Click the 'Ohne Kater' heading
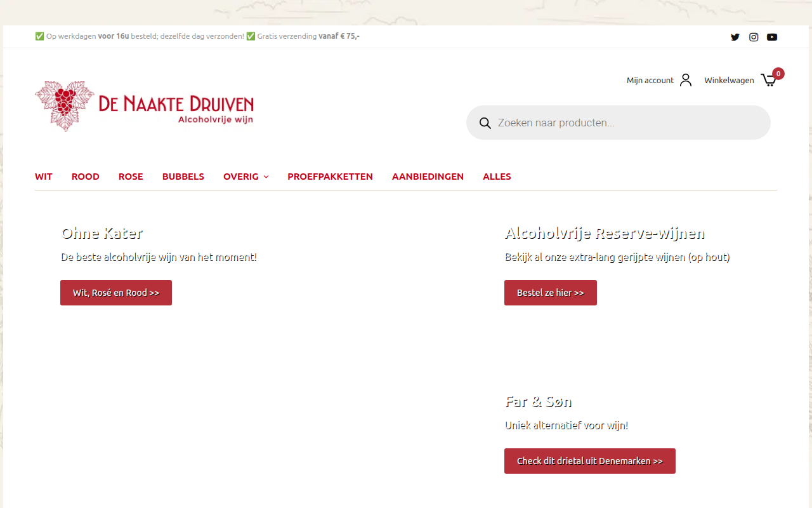The height and width of the screenshot is (508, 812). coord(101,233)
